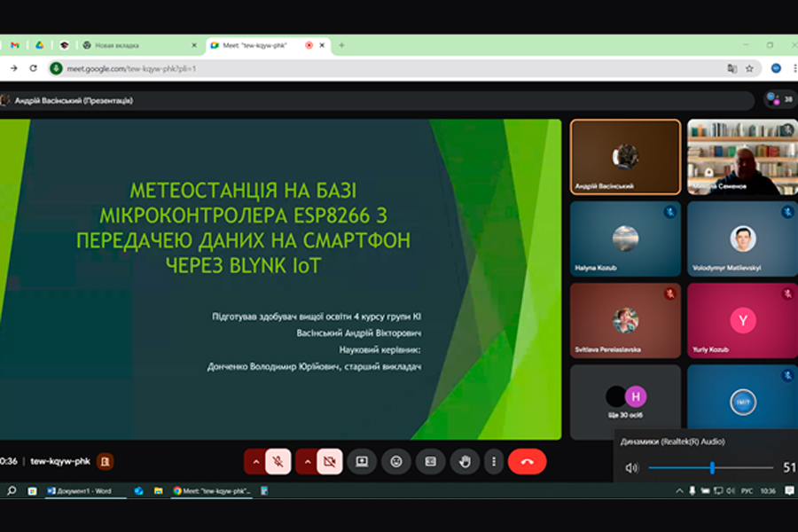Select Андрій Васінський participant tile
The height and width of the screenshot is (532, 798).
625,157
